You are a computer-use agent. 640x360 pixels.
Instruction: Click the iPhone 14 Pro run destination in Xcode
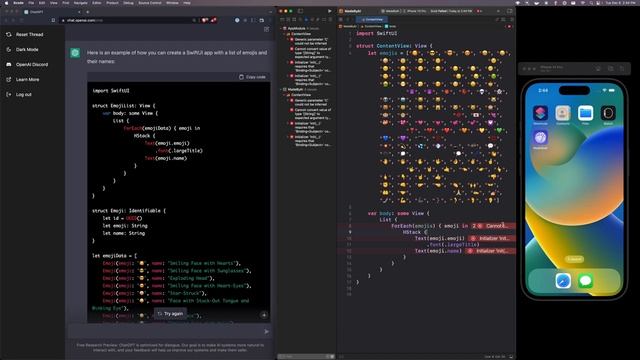(416, 11)
